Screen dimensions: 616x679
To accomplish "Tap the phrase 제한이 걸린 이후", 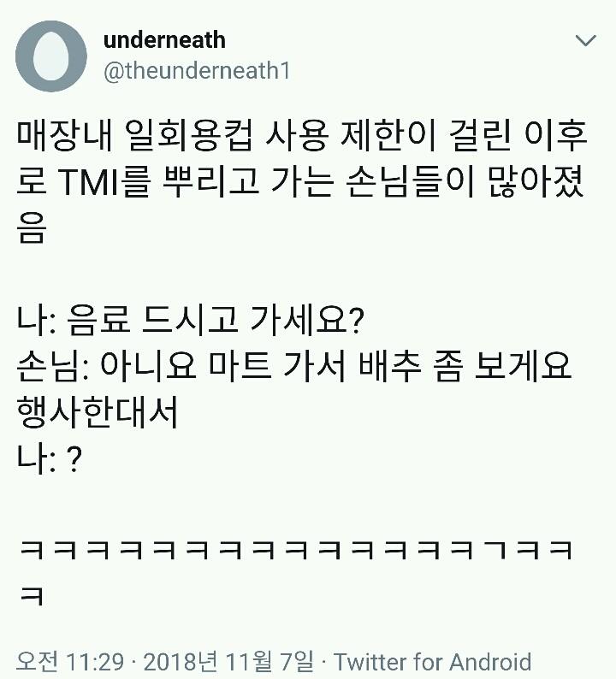I will 464,135.
